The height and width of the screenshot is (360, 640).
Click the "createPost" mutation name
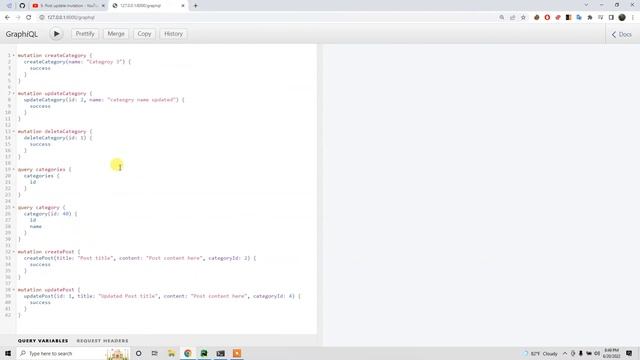point(60,251)
